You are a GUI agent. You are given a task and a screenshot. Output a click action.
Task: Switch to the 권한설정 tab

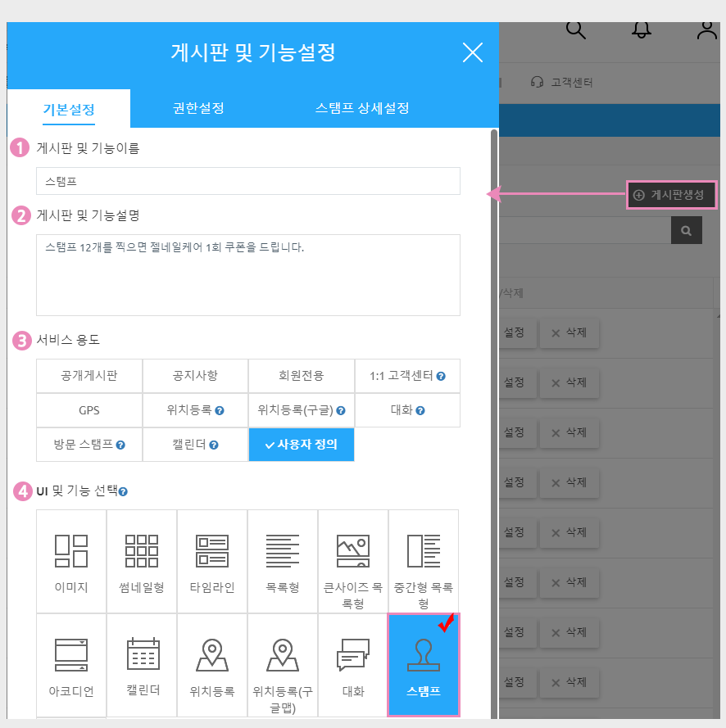[198, 108]
